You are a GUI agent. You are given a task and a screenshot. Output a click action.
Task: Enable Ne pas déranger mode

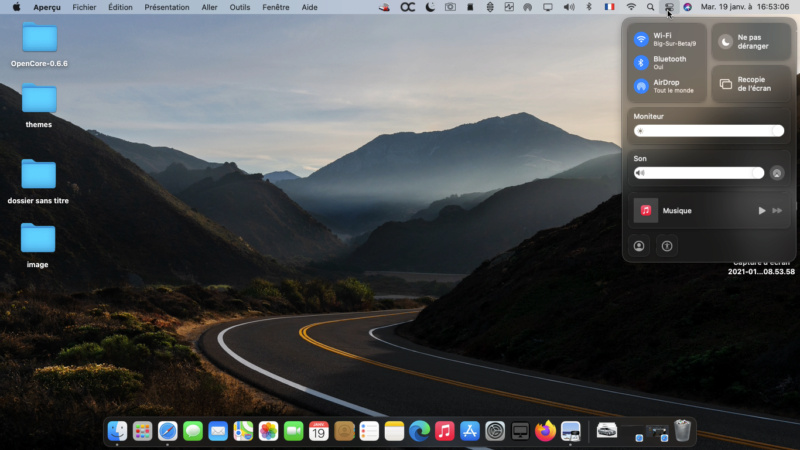[751, 42]
